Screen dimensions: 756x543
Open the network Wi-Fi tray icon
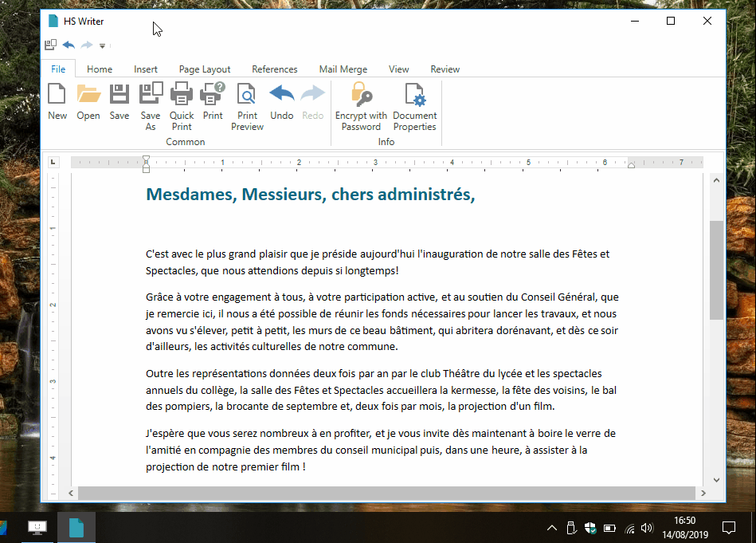tap(629, 529)
